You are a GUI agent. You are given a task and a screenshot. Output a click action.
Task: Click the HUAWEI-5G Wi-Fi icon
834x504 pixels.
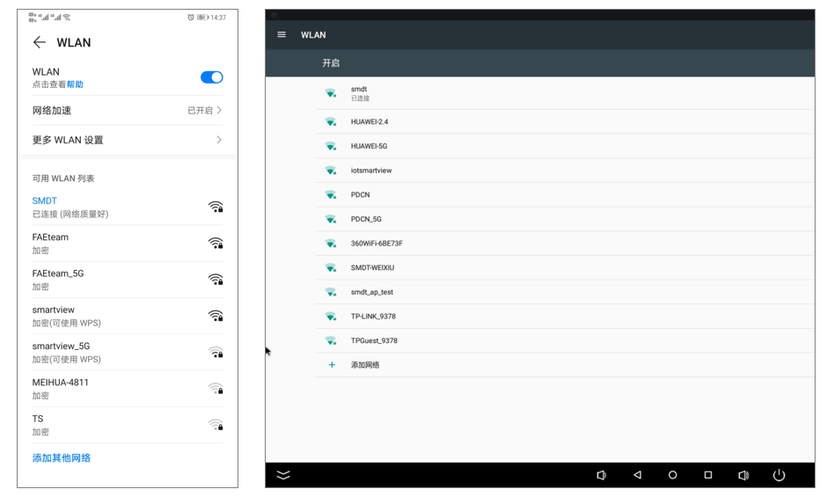(331, 146)
